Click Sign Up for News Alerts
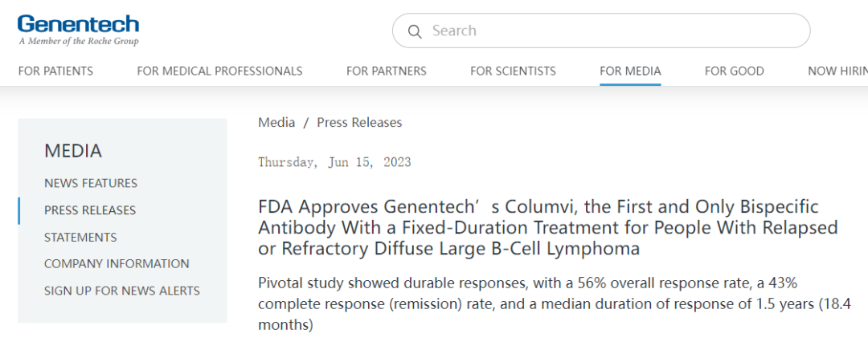The height and width of the screenshot is (346, 868). [122, 291]
